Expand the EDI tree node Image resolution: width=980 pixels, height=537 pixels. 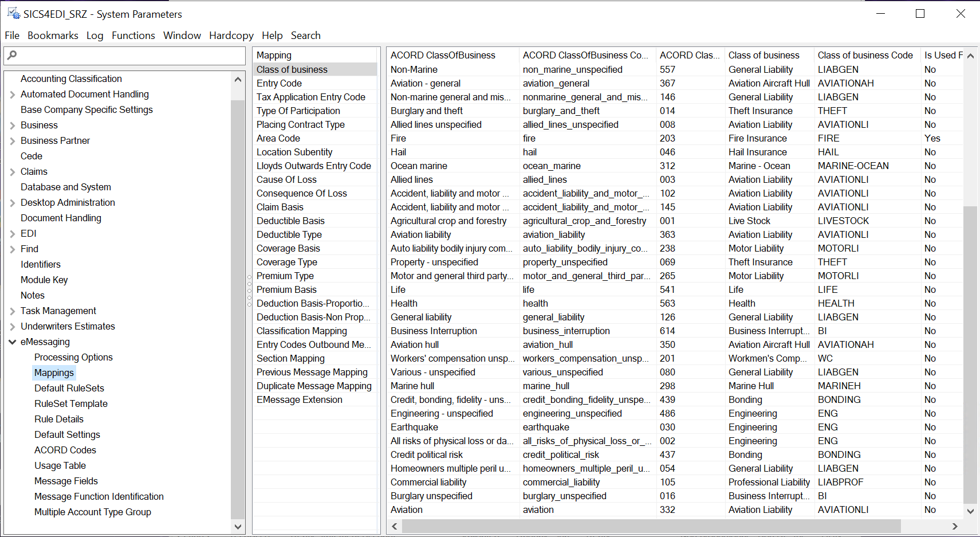[13, 233]
